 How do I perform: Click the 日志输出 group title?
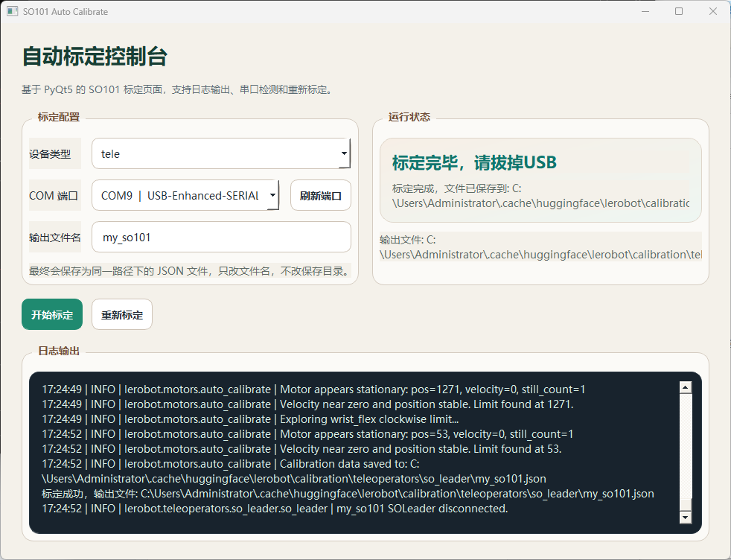pyautogui.click(x=59, y=351)
